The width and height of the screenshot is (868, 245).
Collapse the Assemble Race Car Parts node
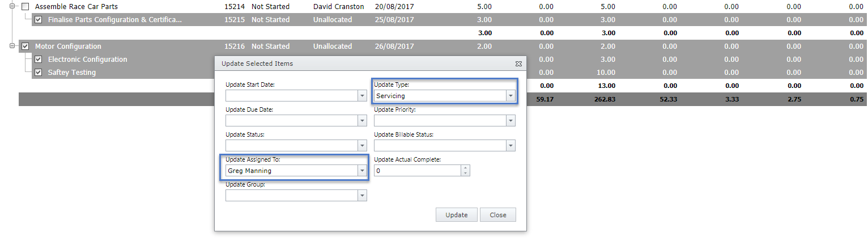[x=12, y=7]
